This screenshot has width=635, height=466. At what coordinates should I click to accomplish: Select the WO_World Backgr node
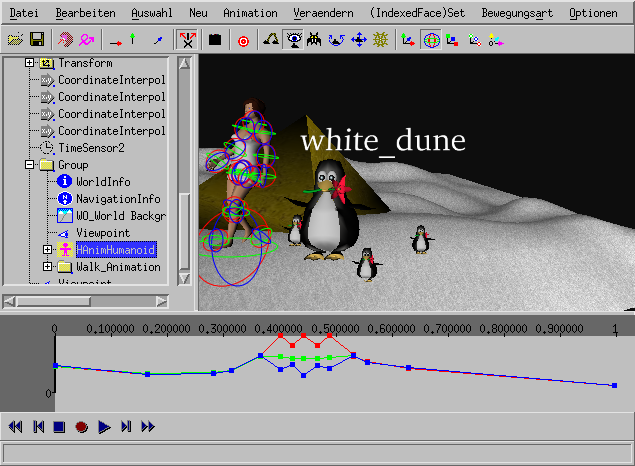121,216
